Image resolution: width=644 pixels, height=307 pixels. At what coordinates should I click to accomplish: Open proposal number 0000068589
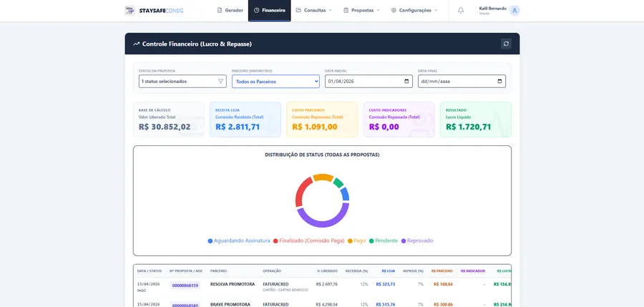click(x=185, y=305)
